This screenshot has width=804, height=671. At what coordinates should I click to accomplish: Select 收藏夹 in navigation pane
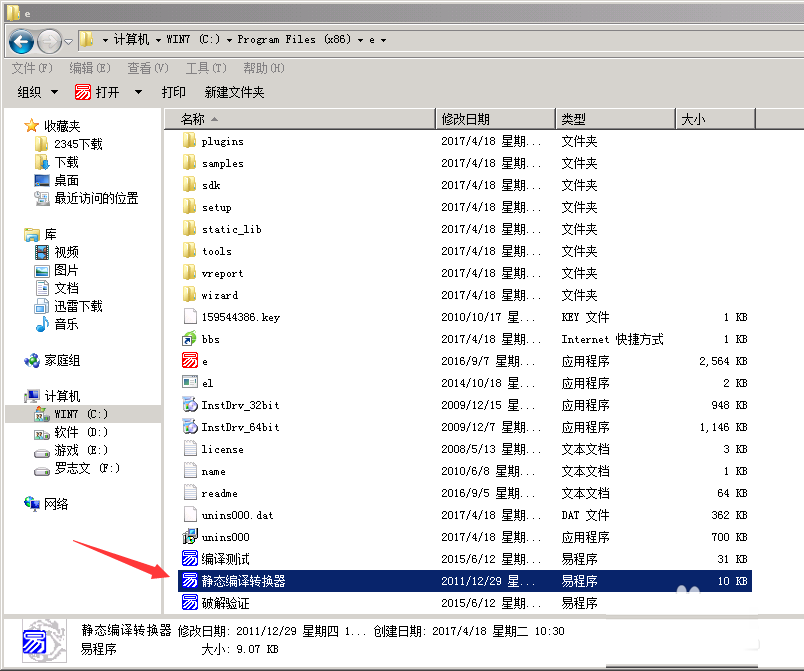coord(62,126)
